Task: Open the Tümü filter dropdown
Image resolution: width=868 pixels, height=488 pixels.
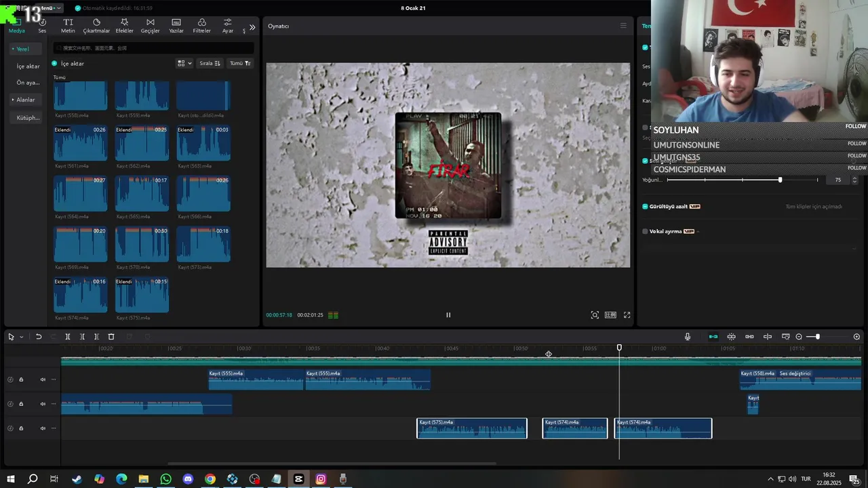Action: [240, 63]
